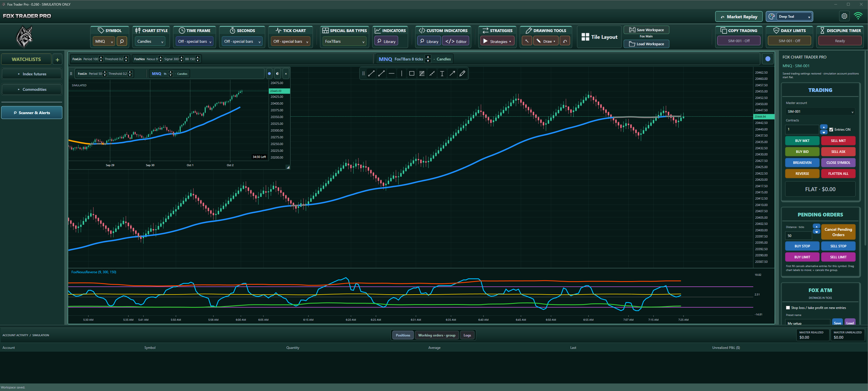
Task: Open the FoxTBars special bar types dropdown
Action: point(344,41)
